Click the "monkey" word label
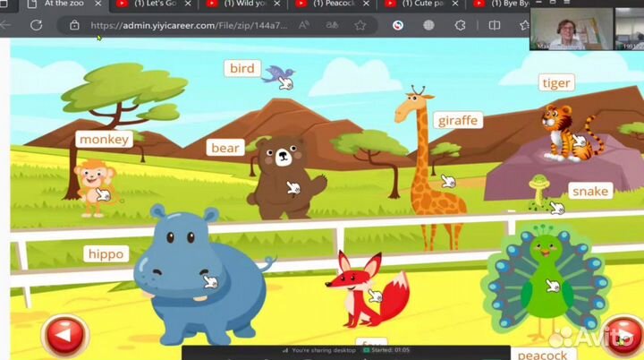The width and height of the screenshot is (644, 360). point(104,139)
